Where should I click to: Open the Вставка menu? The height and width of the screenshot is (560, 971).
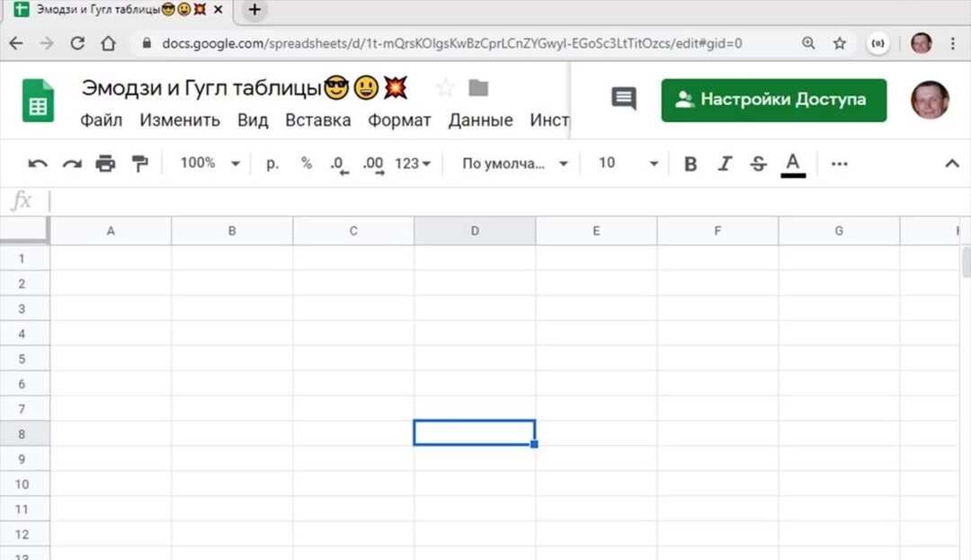tap(317, 120)
